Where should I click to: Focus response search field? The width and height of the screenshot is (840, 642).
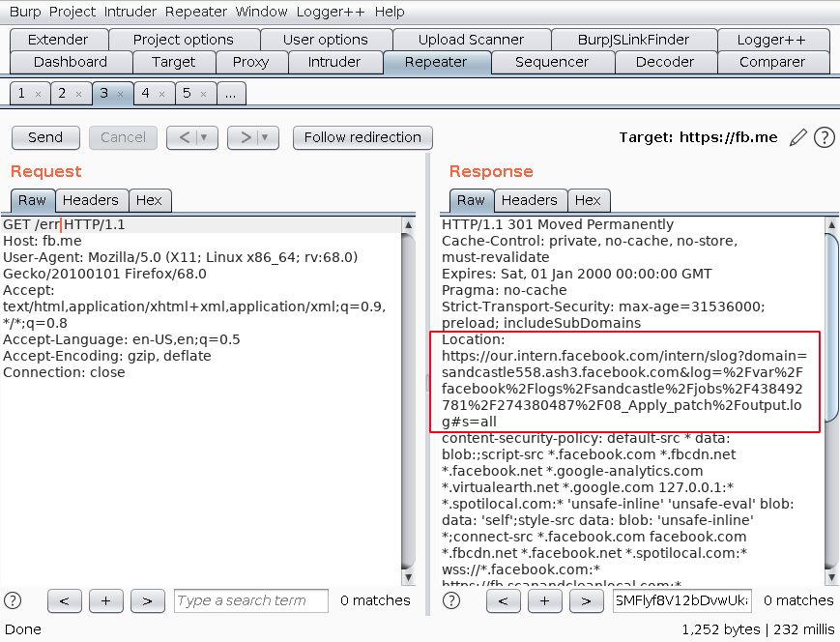(x=682, y=600)
